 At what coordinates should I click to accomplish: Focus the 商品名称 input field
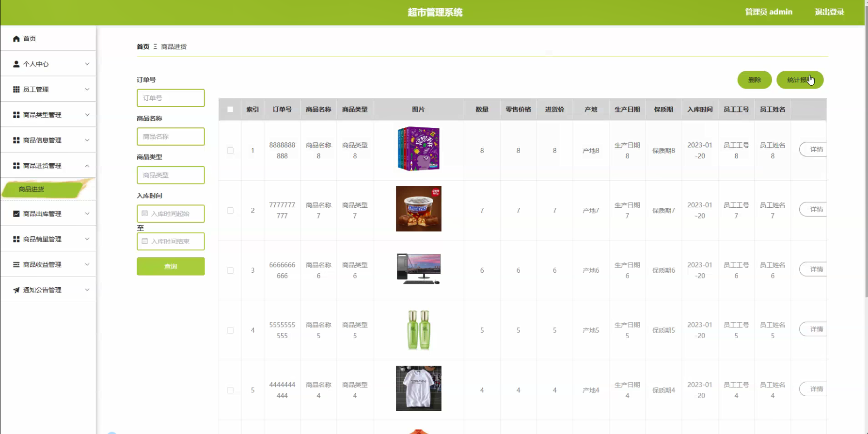(x=171, y=137)
